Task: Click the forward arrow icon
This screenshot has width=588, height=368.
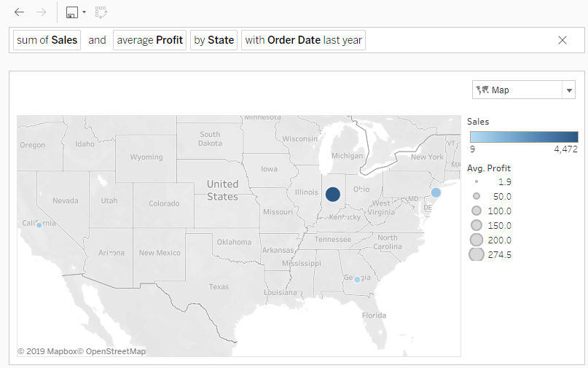Action: click(41, 12)
